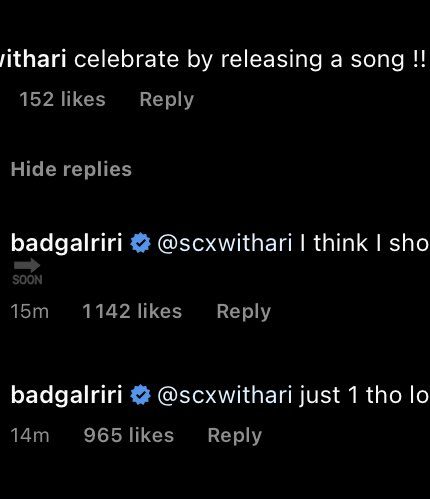View the 152 likes on the top comment
The image size is (430, 499).
tap(62, 99)
